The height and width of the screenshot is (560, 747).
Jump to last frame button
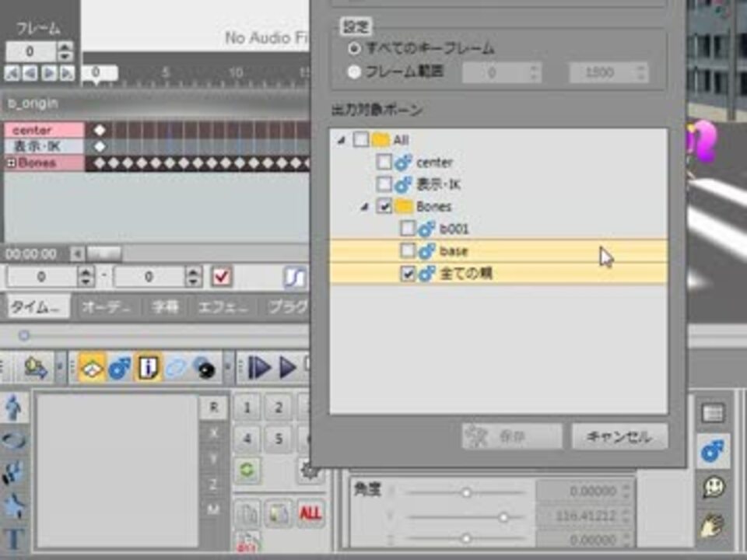tap(67, 73)
